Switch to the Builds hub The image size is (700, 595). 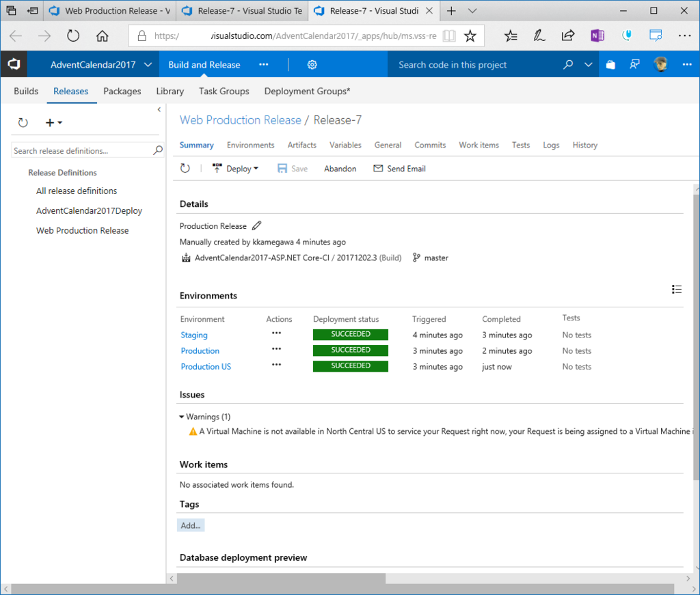tap(26, 91)
